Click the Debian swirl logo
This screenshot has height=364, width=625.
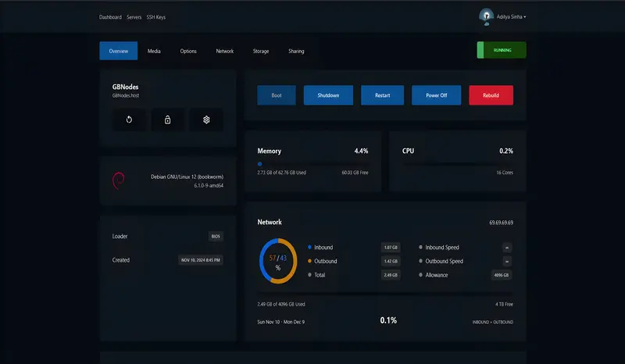(119, 180)
